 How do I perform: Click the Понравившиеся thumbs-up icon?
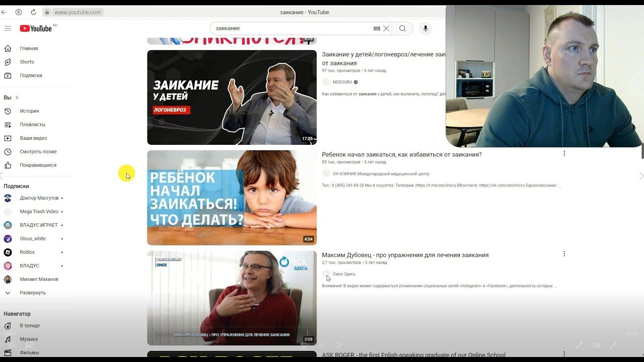(8, 165)
